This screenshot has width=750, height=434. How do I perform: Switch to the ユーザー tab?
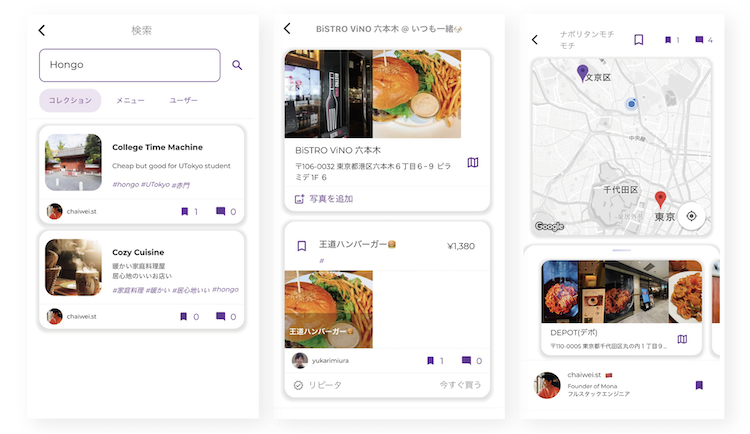tap(184, 100)
